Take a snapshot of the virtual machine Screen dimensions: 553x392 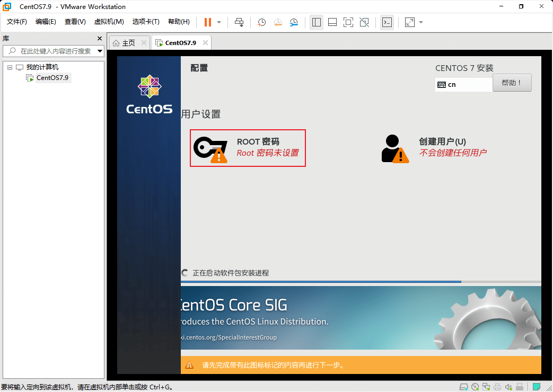(x=261, y=22)
